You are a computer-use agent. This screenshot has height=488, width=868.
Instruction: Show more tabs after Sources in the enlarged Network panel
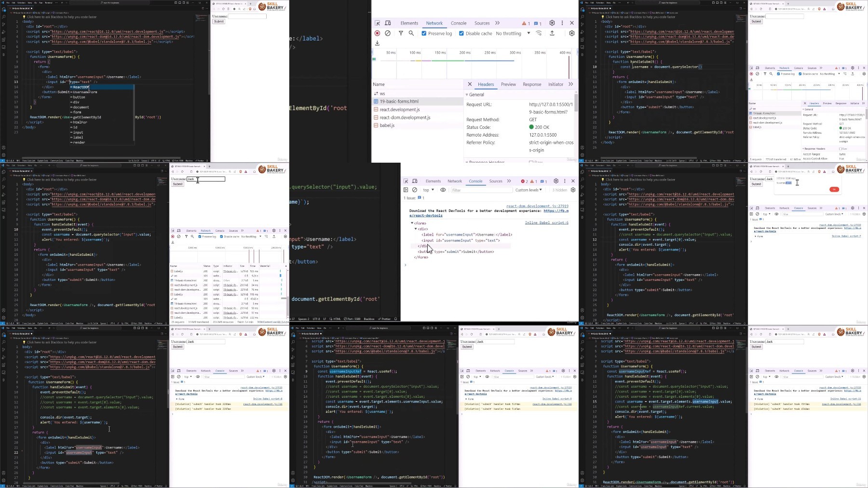(x=497, y=23)
